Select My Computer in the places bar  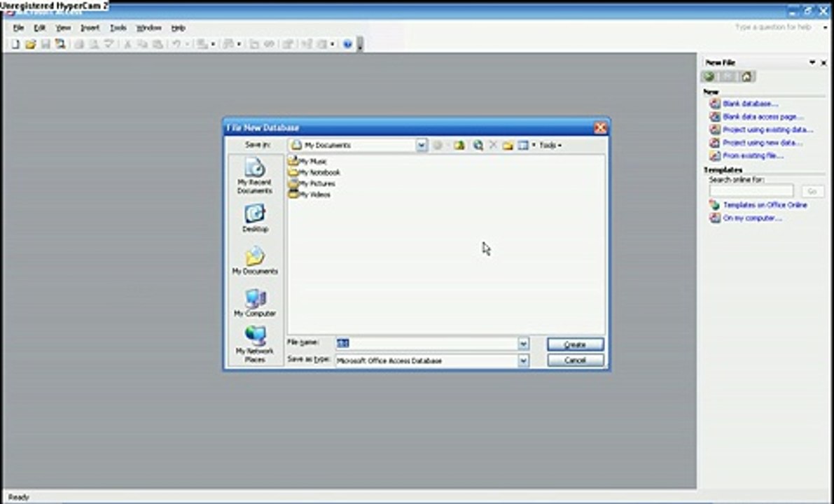click(255, 302)
